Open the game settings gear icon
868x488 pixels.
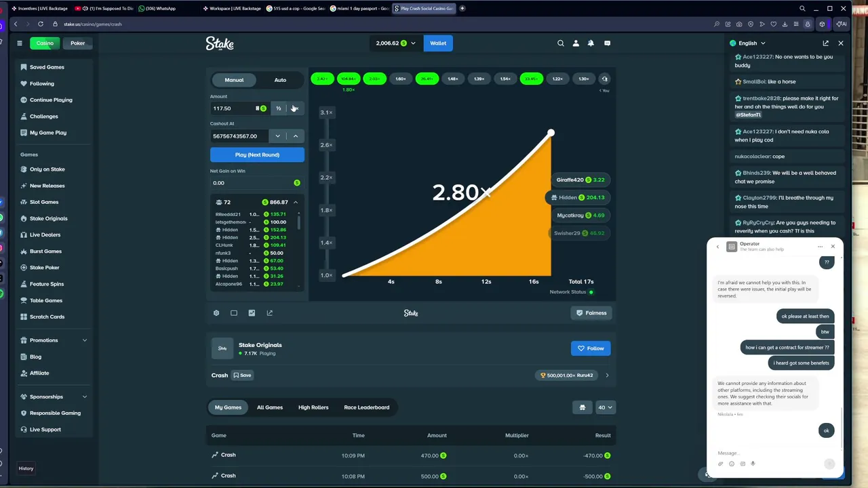[x=216, y=313]
